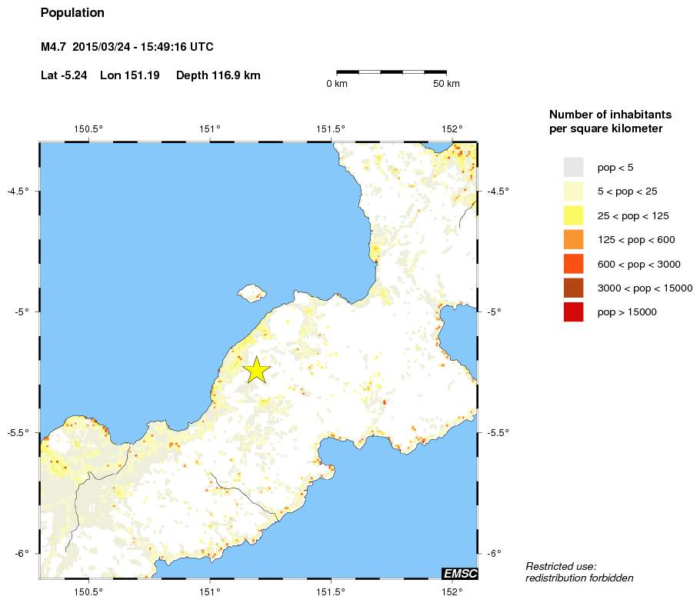Click the 'Population' map title

pos(72,13)
